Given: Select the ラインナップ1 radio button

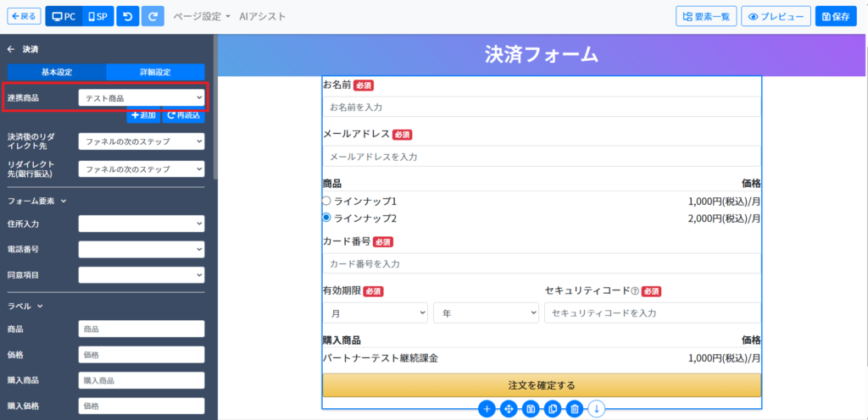Looking at the screenshot, I should click(x=326, y=202).
